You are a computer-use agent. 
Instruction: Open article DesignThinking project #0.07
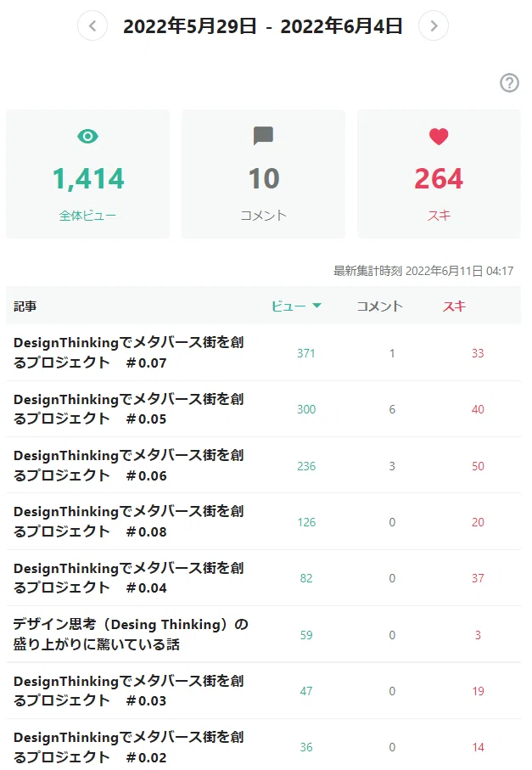129,352
